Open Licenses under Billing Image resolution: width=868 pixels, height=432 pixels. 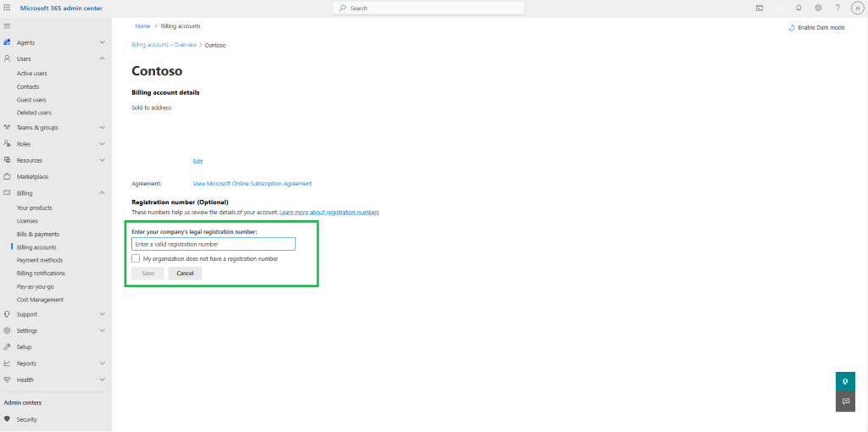27,221
